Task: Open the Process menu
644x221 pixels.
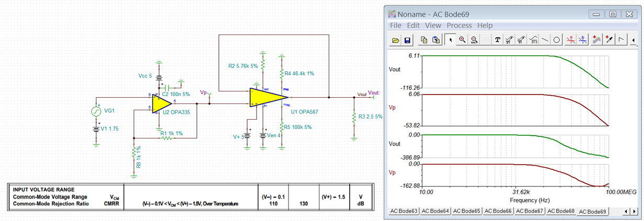Action: tap(459, 25)
